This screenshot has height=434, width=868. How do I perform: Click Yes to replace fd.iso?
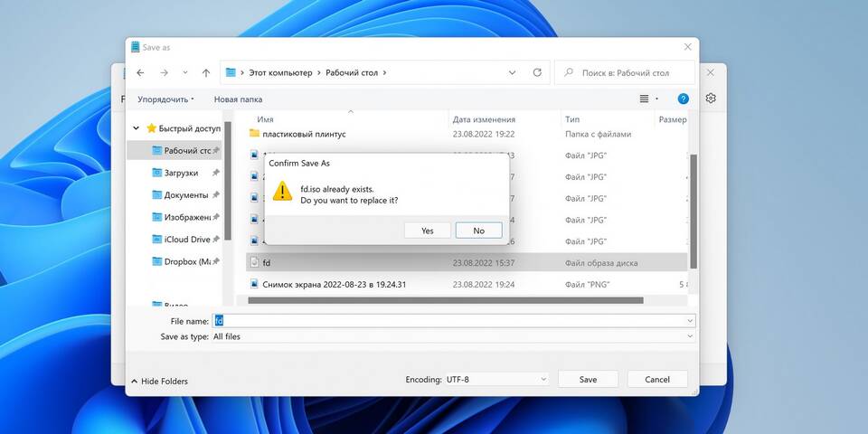[428, 231]
